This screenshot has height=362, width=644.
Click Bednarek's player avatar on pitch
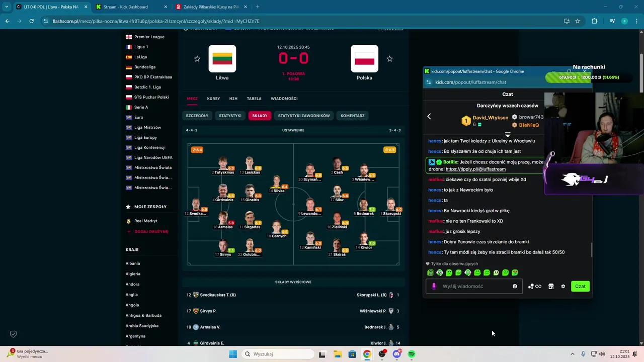(364, 204)
